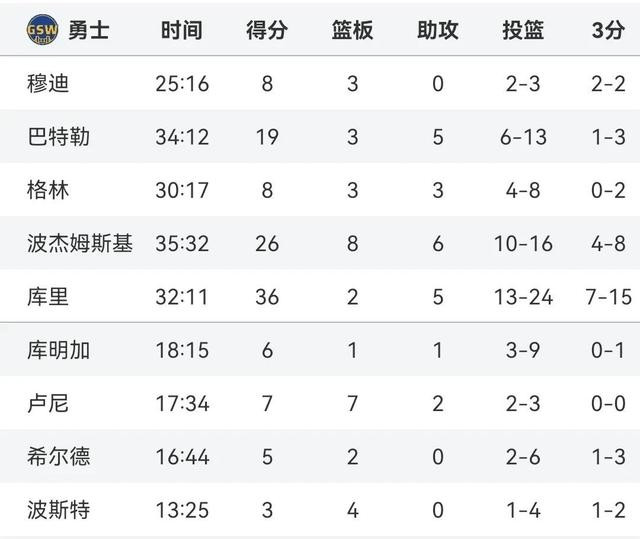Image resolution: width=640 pixels, height=539 pixels.
Task: Open player 库明加's profile
Action: point(58,350)
